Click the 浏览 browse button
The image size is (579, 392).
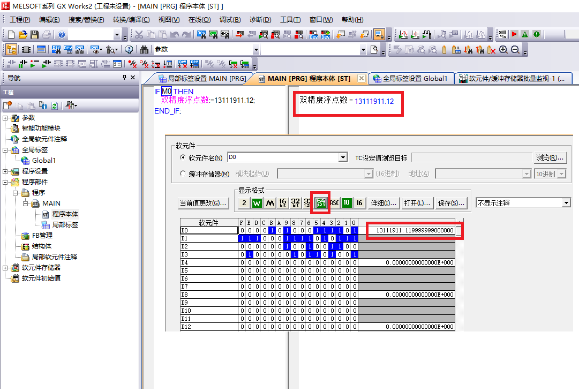point(550,158)
